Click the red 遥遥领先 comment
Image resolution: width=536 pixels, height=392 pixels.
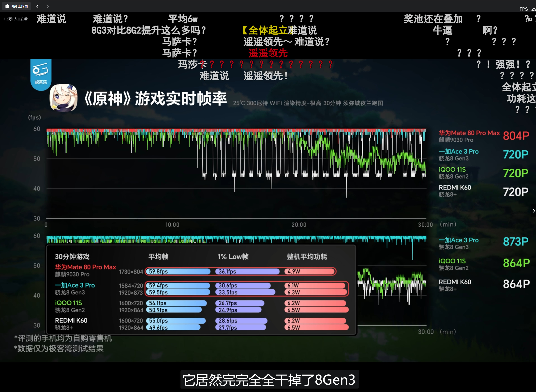(x=268, y=53)
